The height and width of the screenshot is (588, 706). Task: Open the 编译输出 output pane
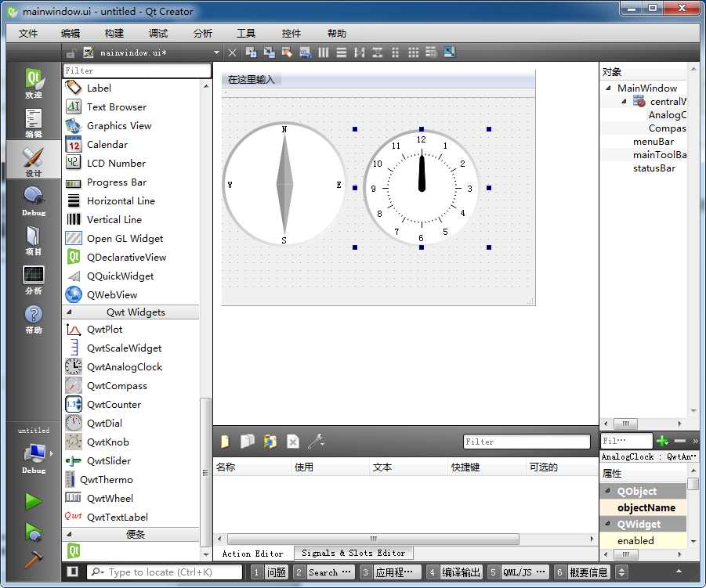pyautogui.click(x=454, y=572)
